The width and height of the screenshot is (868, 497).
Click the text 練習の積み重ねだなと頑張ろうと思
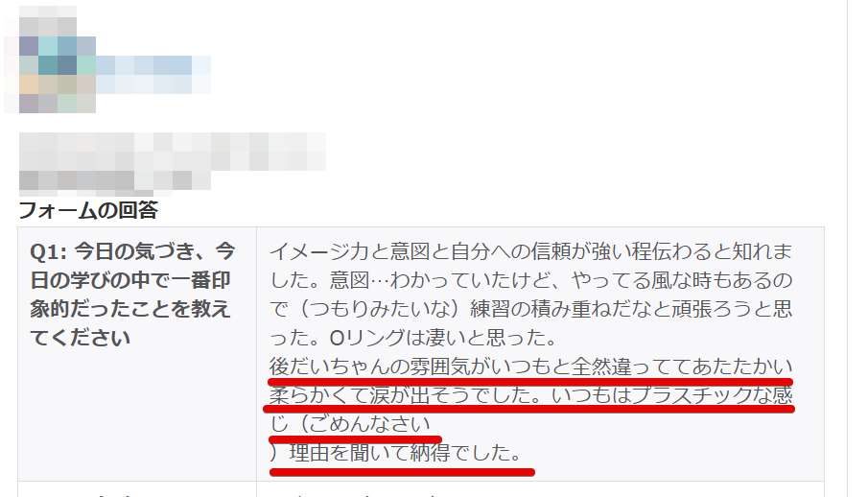(x=631, y=309)
